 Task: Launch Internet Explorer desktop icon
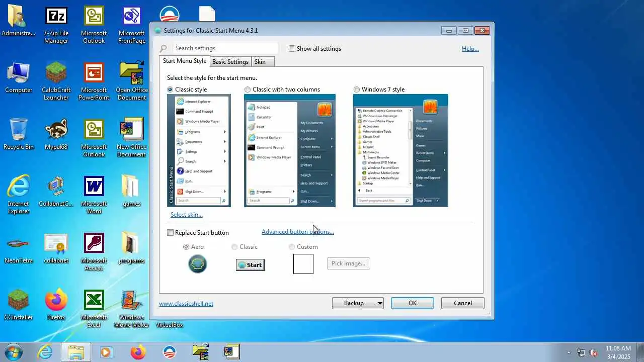(x=19, y=195)
